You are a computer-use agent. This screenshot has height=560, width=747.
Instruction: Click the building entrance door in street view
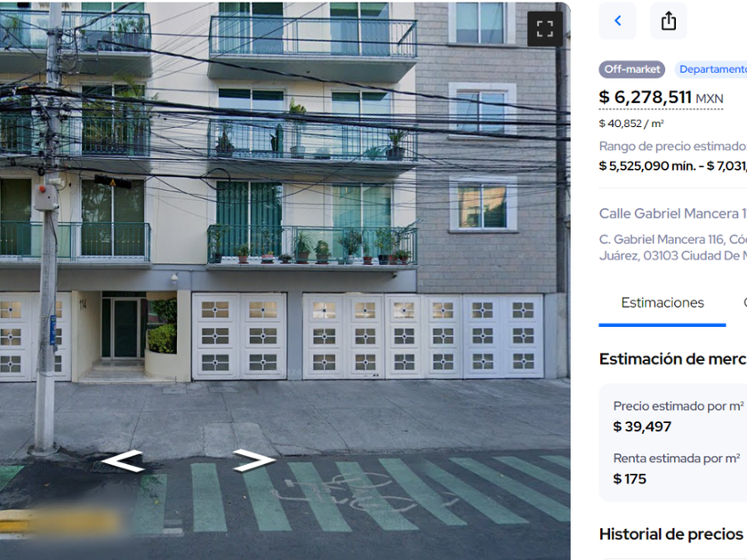tap(123, 328)
